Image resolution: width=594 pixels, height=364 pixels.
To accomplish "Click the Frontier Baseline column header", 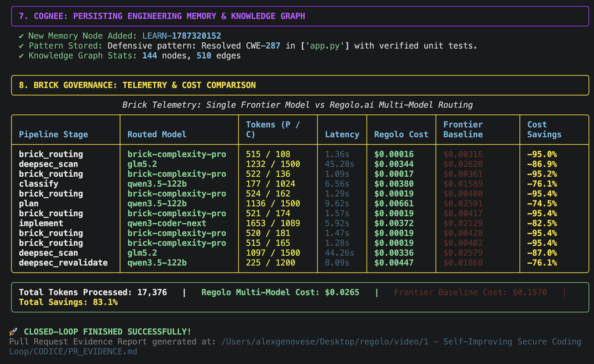I will point(463,129).
